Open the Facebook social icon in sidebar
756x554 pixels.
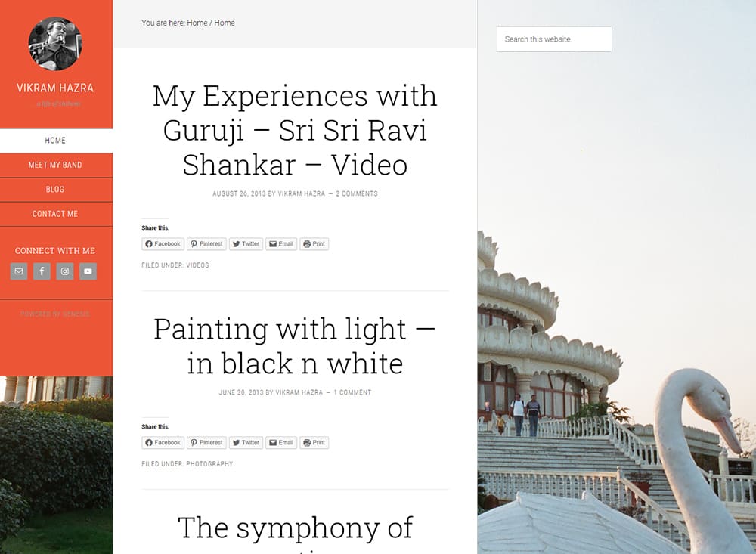[x=42, y=271]
